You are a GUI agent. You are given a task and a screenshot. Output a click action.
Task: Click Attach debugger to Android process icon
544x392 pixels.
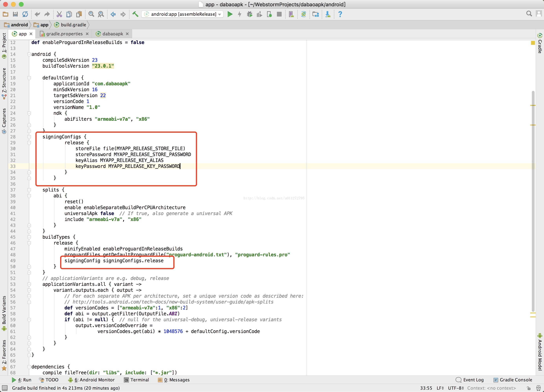(x=269, y=14)
